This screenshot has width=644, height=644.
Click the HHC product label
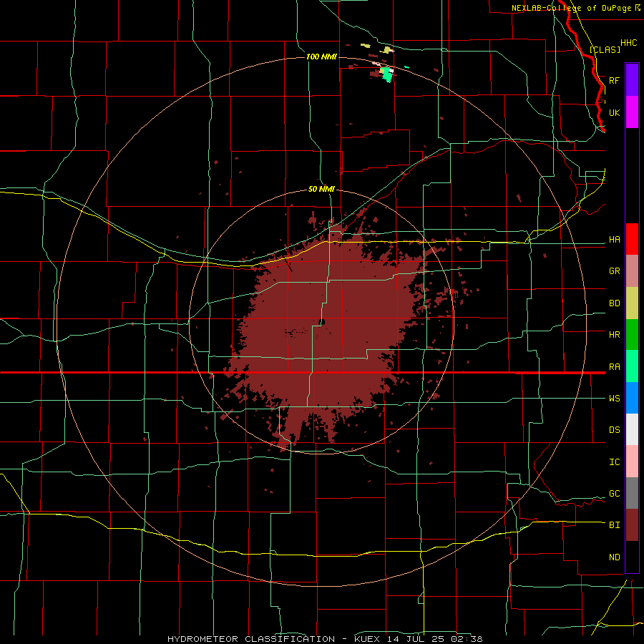[x=628, y=43]
